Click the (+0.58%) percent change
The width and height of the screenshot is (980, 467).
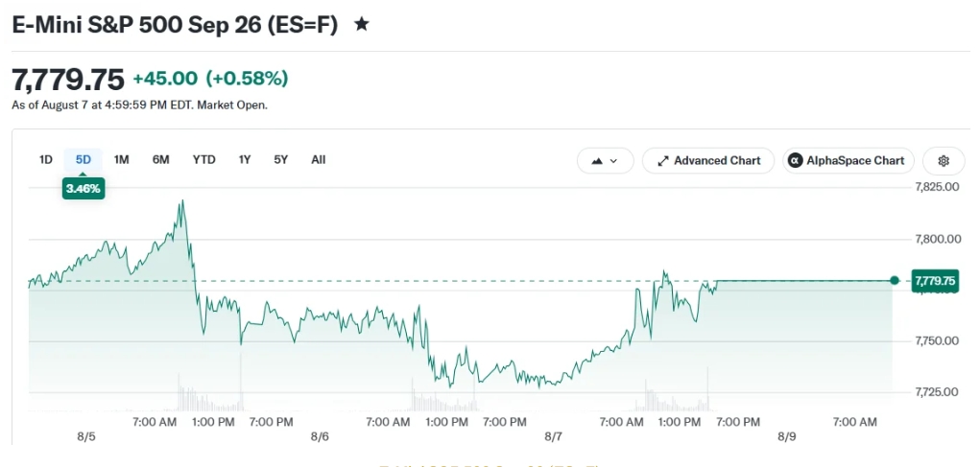click(247, 80)
